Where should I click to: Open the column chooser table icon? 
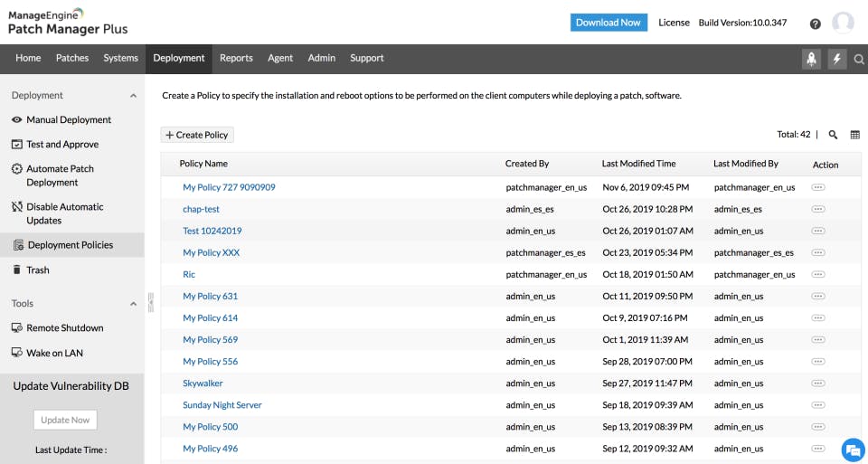[x=854, y=135]
